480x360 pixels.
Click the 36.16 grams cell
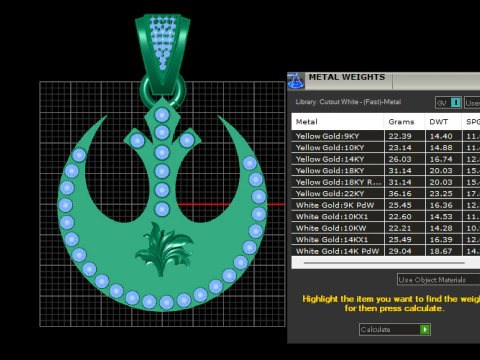[405, 193]
